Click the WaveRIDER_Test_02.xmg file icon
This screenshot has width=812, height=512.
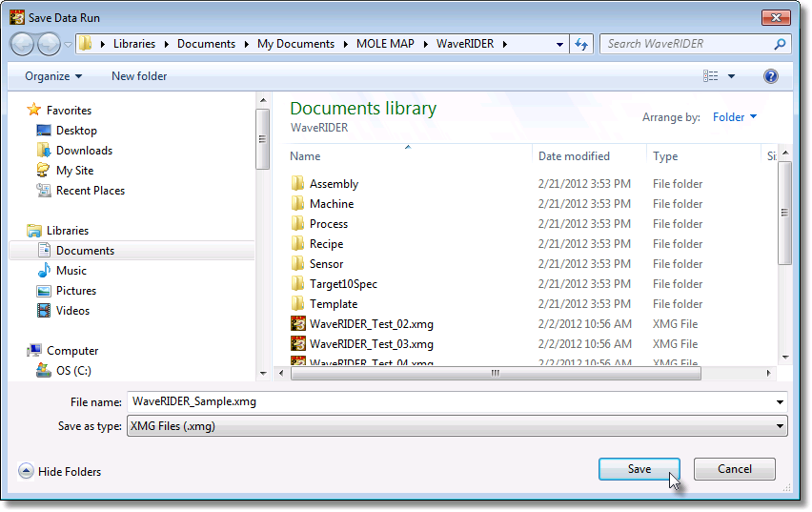click(x=297, y=324)
